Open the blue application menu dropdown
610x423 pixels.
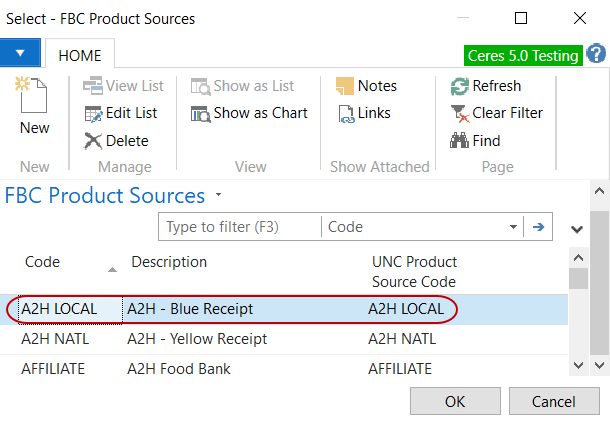pos(20,53)
